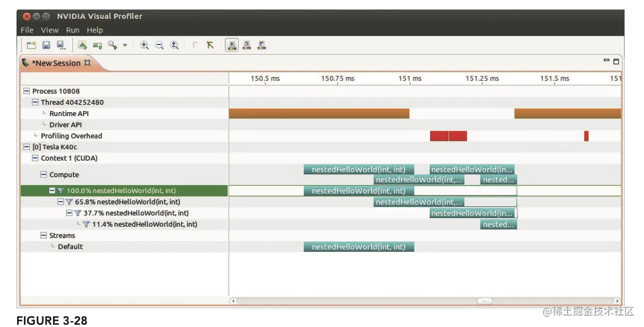Select first nestedHelloWorld kernel in Compute row
The height and width of the screenshot is (327, 644).
pos(359,169)
